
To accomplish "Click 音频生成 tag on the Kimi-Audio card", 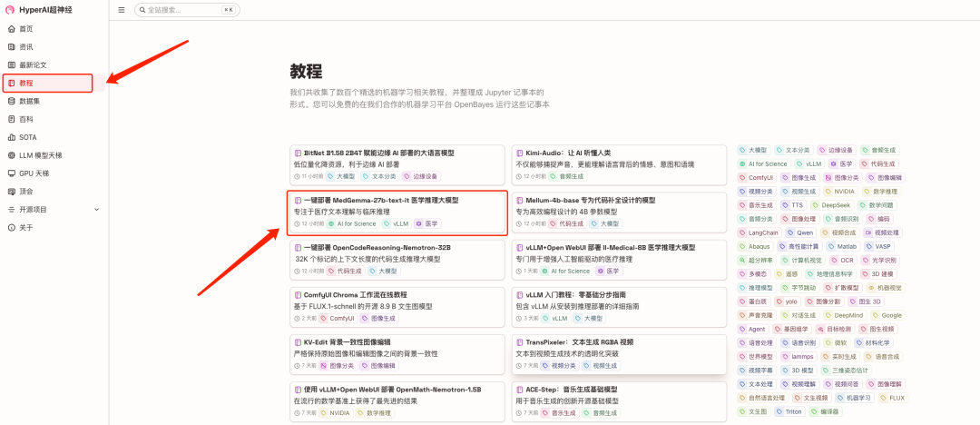I will [x=569, y=176].
